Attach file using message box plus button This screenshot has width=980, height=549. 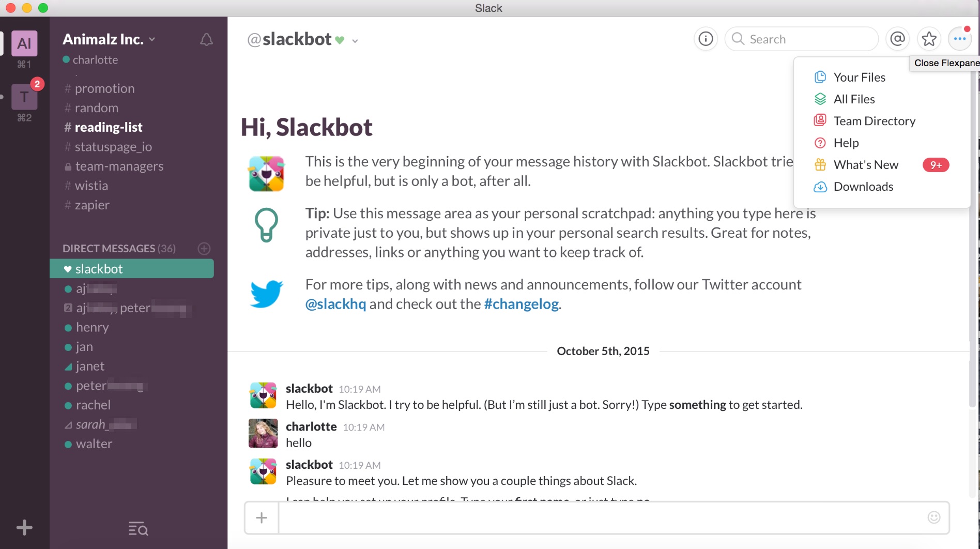tap(262, 517)
